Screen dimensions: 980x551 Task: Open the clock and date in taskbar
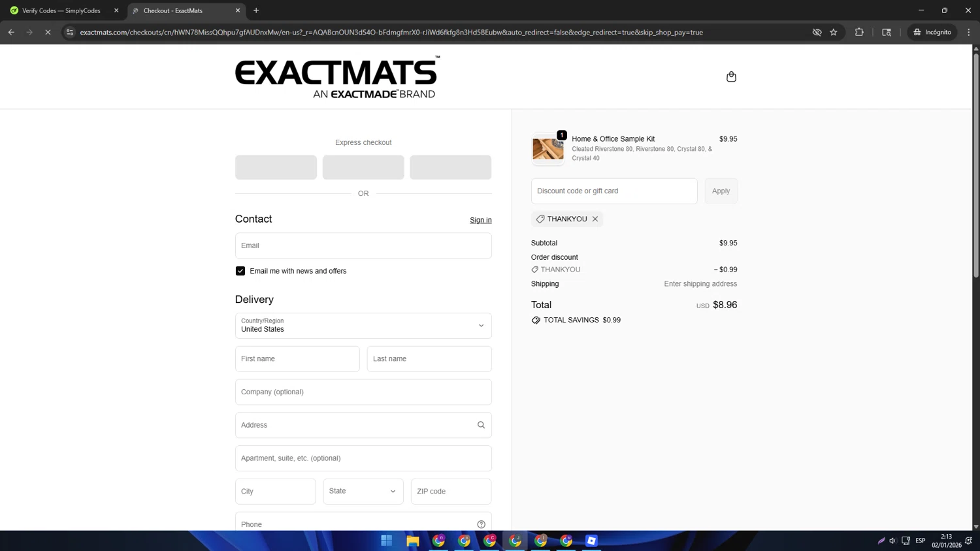pos(946,541)
